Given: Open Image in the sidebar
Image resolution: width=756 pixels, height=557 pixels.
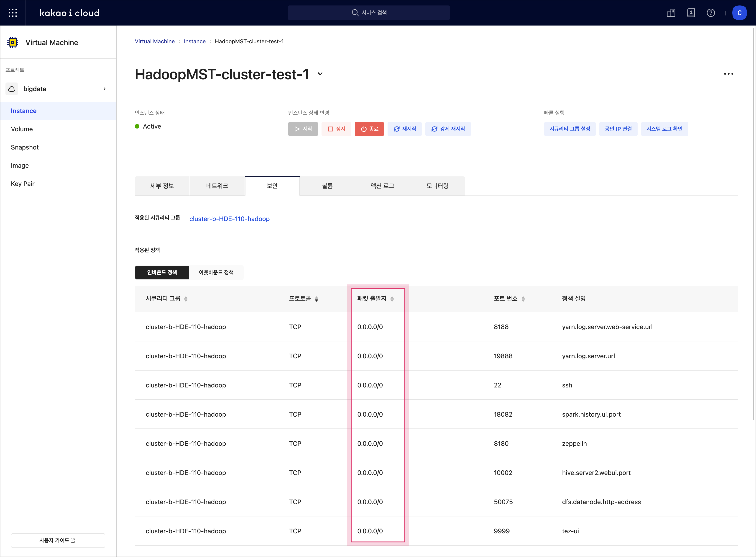Looking at the screenshot, I should click(x=58, y=165).
